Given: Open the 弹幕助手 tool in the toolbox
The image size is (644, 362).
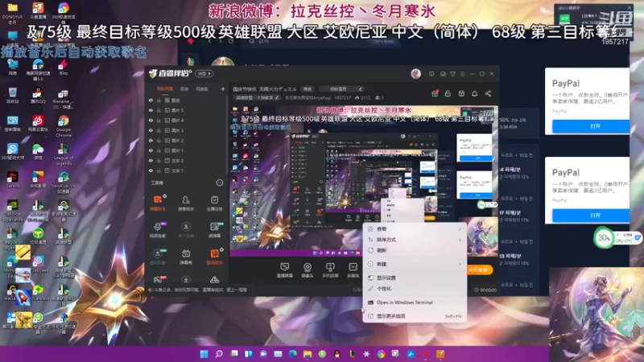Looking at the screenshot, I should tap(157, 203).
